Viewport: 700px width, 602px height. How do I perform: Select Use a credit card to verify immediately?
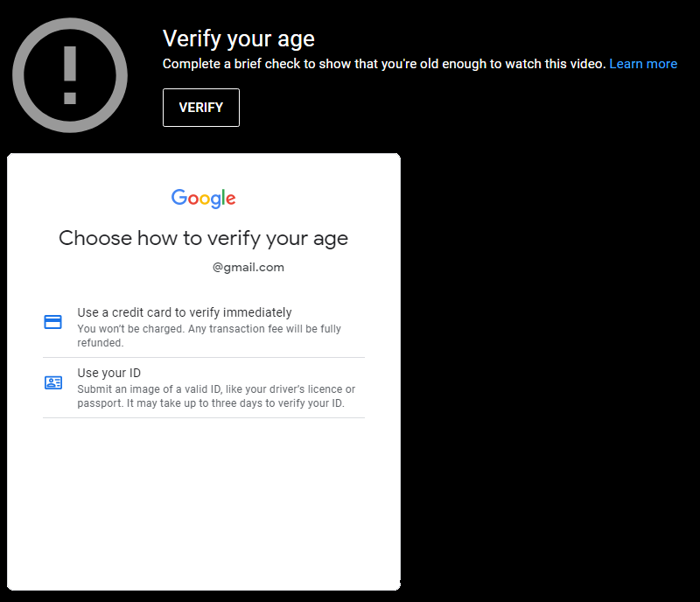[x=204, y=327]
